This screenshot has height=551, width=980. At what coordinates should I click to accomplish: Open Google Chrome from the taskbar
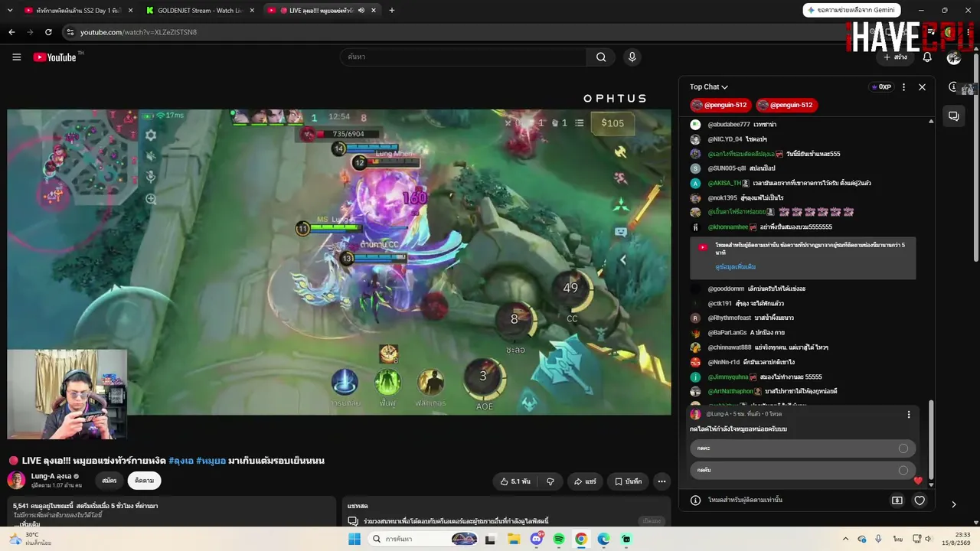pos(581,540)
